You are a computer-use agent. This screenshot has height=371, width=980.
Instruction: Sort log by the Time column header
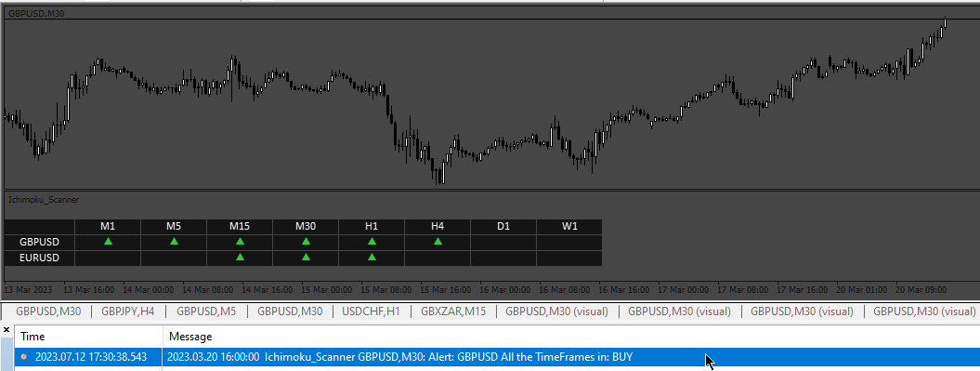pos(89,337)
